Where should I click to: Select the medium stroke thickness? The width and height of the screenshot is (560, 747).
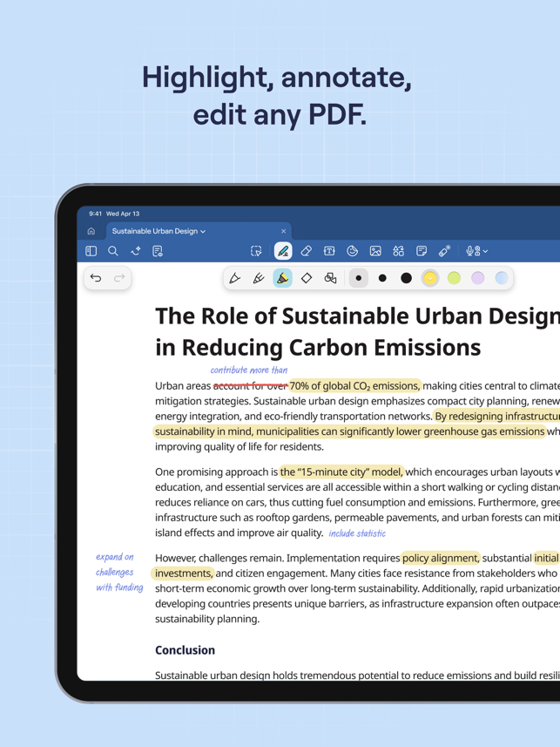[382, 278]
